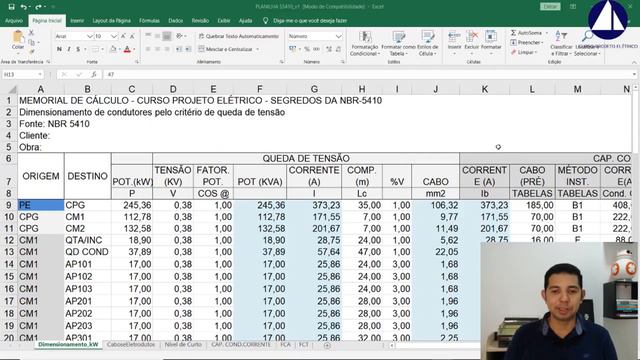Switch to the Layout da Página tab

click(111, 20)
